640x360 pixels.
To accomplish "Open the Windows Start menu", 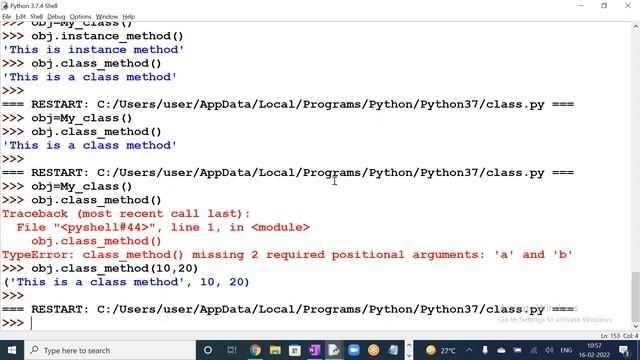I will point(12,350).
